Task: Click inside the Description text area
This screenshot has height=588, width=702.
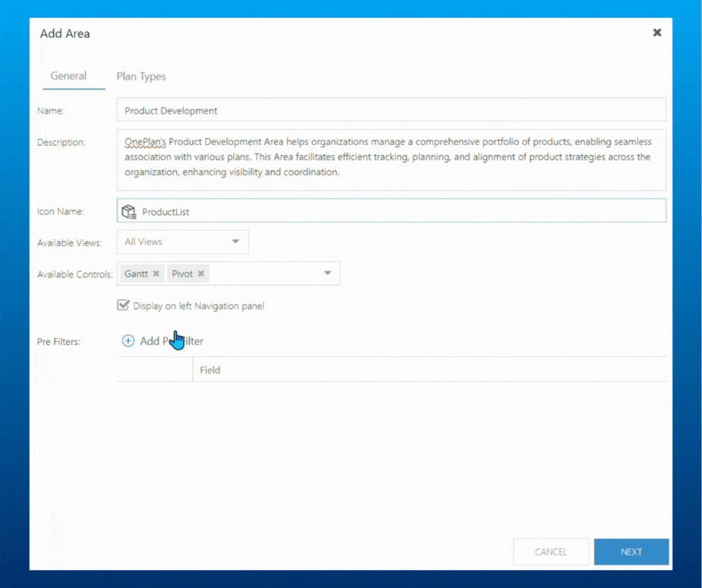Action: (x=391, y=160)
